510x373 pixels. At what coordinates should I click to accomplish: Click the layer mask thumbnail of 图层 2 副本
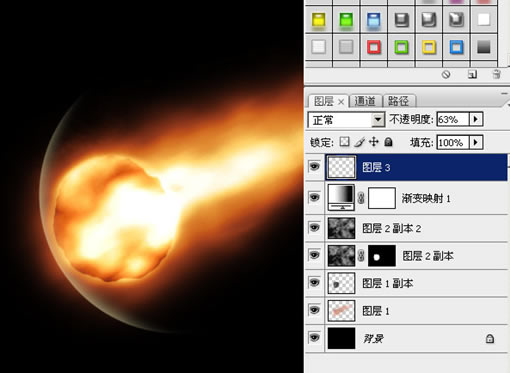click(382, 256)
